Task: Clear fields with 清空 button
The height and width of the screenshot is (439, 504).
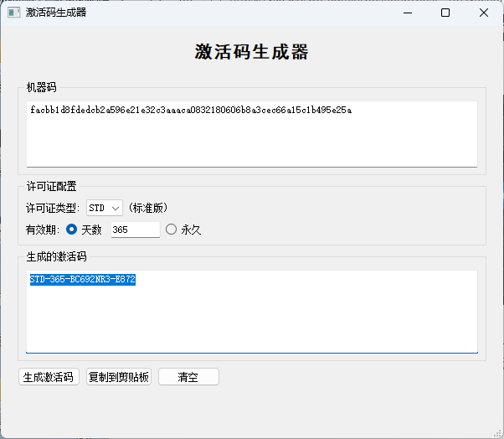Action: pos(188,377)
